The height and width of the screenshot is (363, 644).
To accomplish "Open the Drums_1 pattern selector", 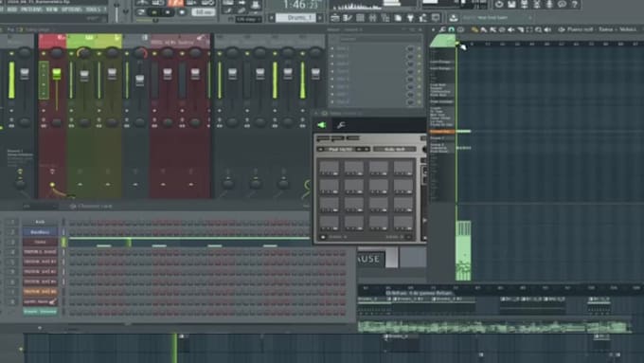I will [295, 18].
